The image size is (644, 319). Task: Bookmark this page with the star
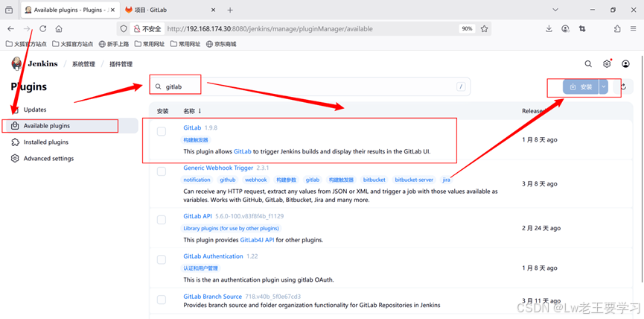tap(484, 29)
